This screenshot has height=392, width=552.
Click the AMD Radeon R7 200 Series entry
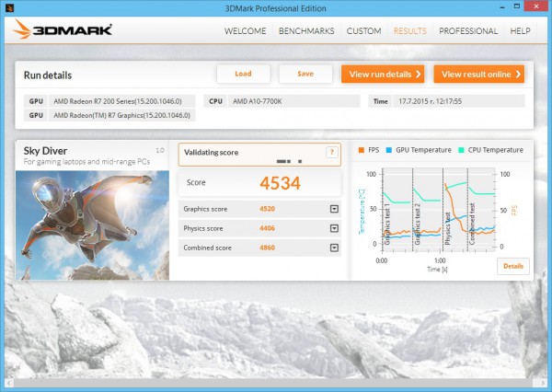point(121,101)
